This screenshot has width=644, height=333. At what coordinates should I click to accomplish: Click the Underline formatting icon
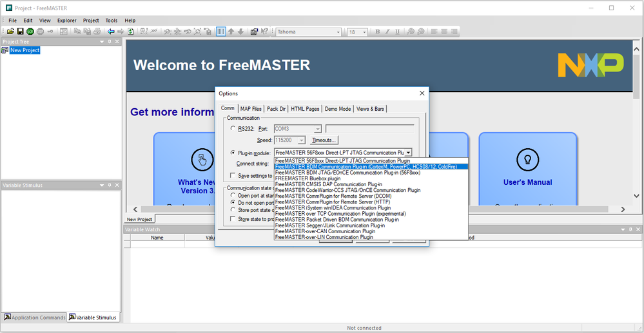(397, 32)
